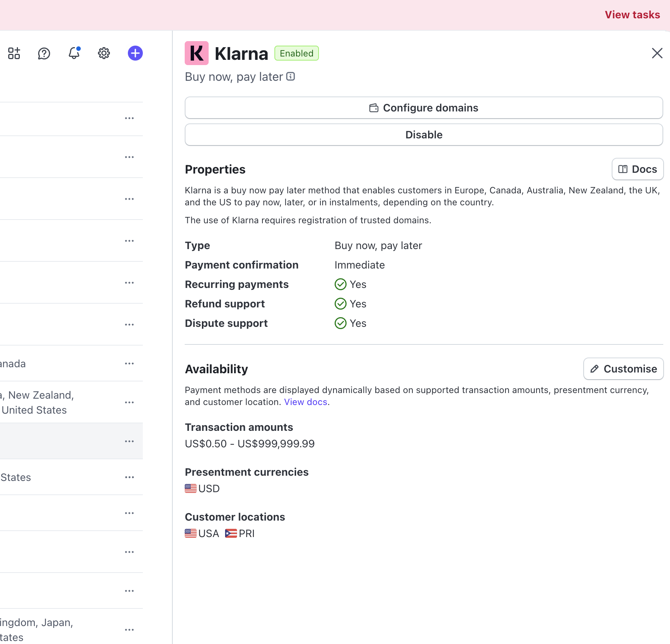Click the Presentment currencies label
This screenshot has width=670, height=644.
(x=247, y=472)
